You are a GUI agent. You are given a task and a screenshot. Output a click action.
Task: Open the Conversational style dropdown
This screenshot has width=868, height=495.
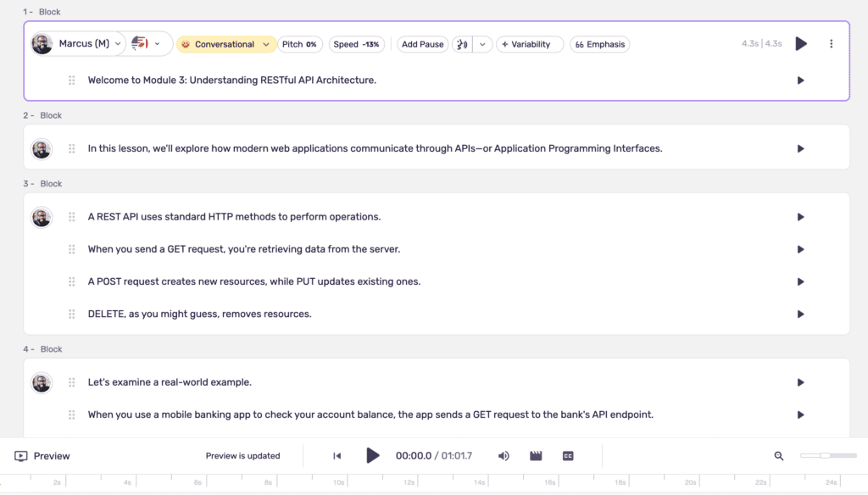[227, 44]
